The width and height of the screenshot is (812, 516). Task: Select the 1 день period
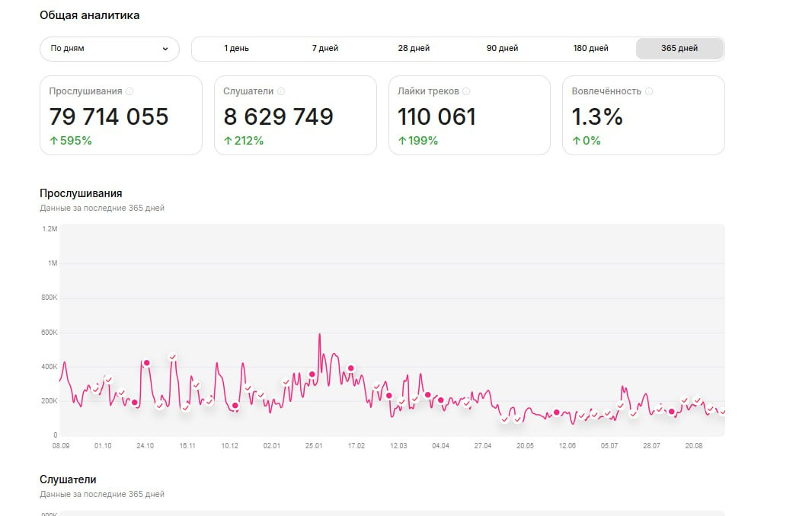(x=236, y=49)
